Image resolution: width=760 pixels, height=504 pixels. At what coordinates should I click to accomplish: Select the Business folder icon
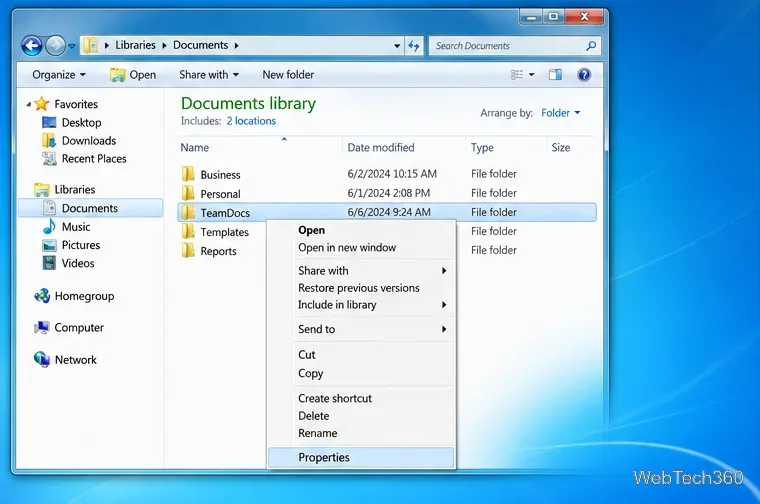coord(188,174)
